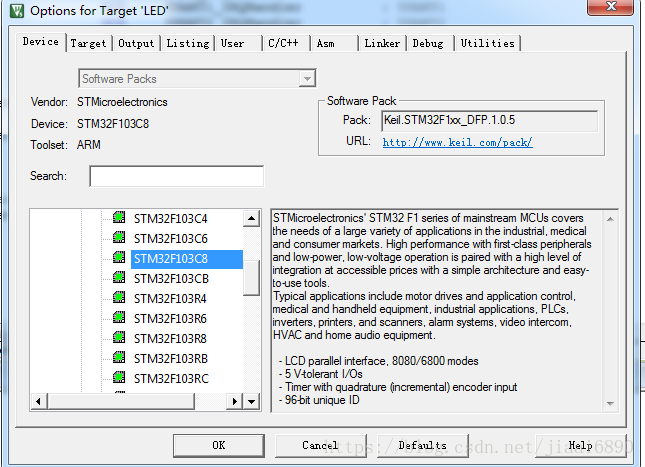This screenshot has width=645, height=467.
Task: Click the device Search input field
Action: click(x=176, y=176)
